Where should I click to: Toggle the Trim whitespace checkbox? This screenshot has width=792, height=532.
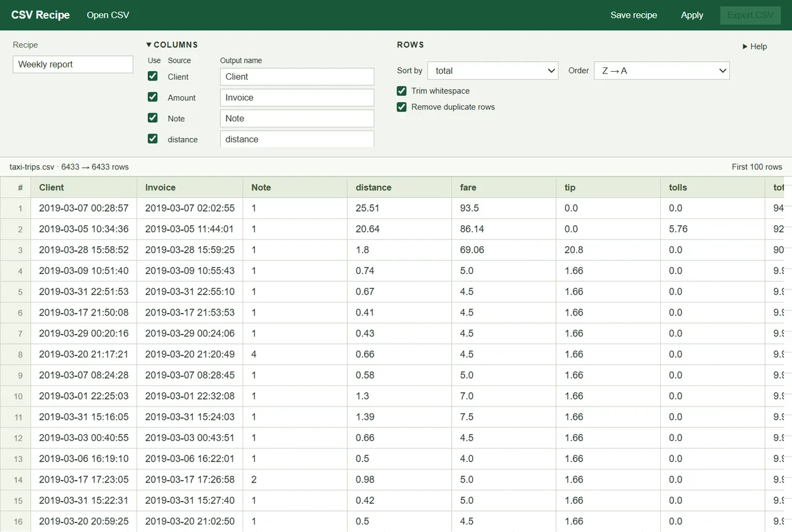402,91
